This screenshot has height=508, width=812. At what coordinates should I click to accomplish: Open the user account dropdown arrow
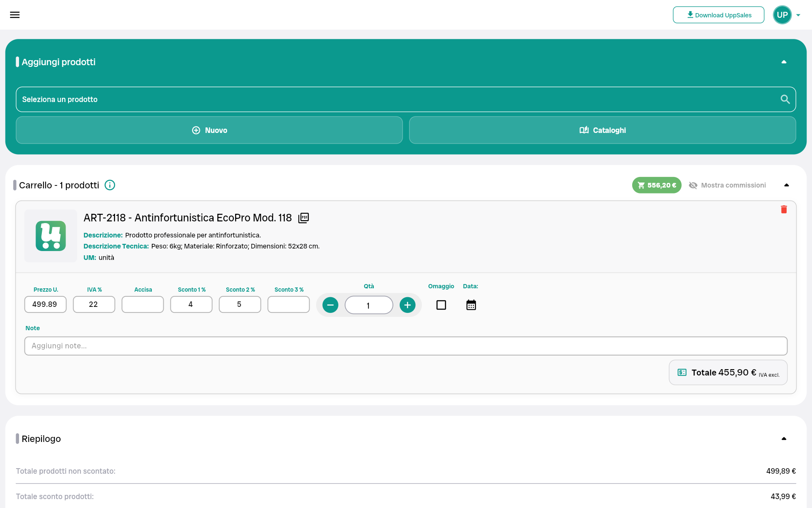click(x=798, y=15)
